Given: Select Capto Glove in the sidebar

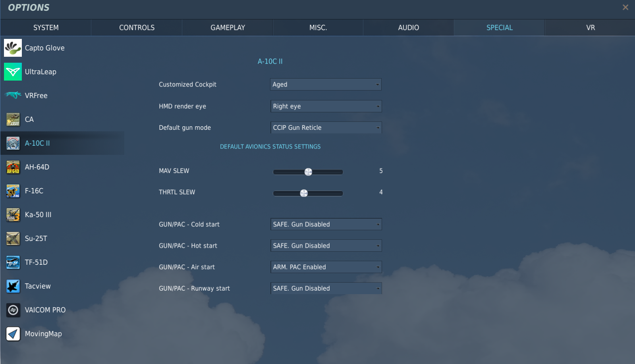Looking at the screenshot, I should coord(62,48).
